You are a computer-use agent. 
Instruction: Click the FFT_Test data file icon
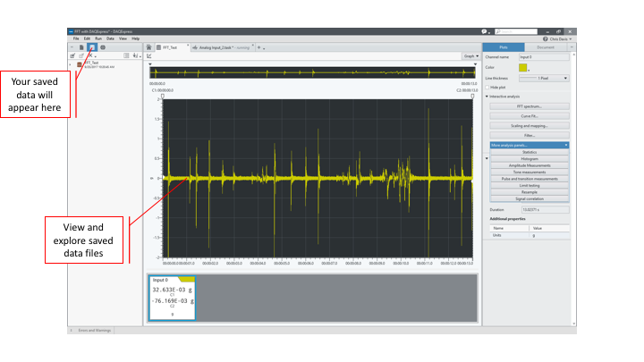79,64
